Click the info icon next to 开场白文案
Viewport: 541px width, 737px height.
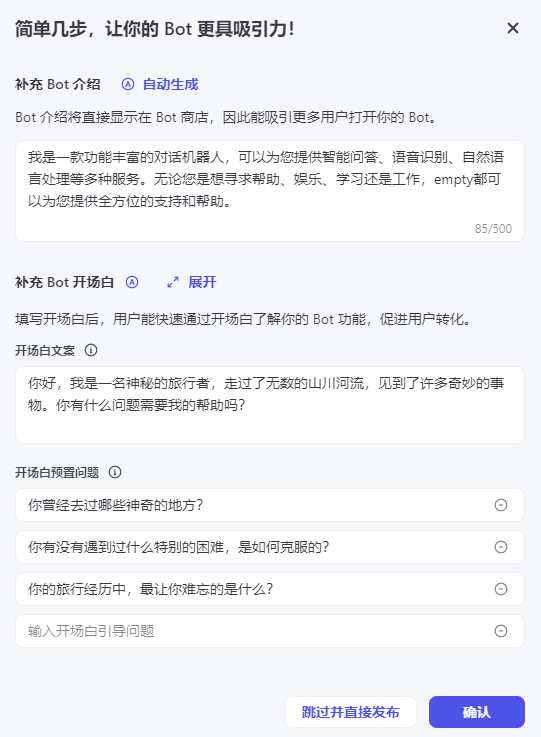point(91,350)
